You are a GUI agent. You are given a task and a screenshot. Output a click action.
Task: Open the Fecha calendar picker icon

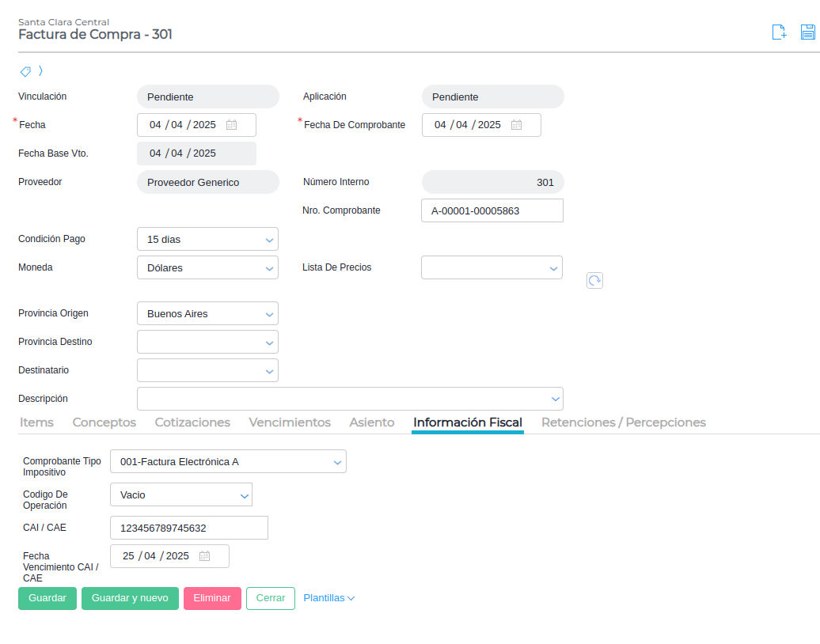231,125
